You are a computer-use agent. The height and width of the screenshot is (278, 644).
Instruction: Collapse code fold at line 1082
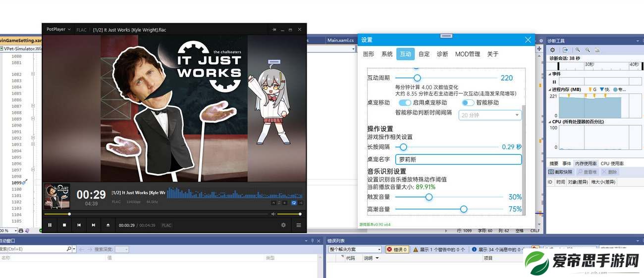click(33, 74)
